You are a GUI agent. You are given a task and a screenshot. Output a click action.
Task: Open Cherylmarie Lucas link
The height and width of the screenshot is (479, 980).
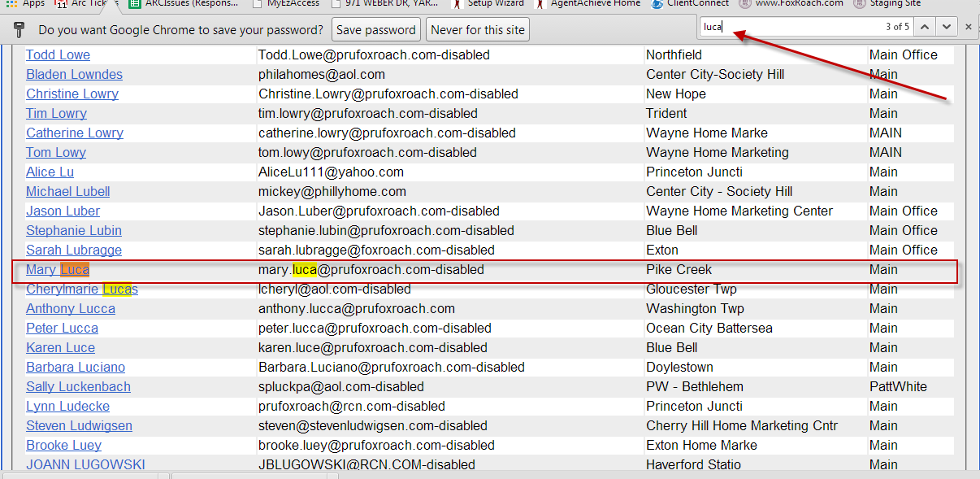pyautogui.click(x=82, y=289)
